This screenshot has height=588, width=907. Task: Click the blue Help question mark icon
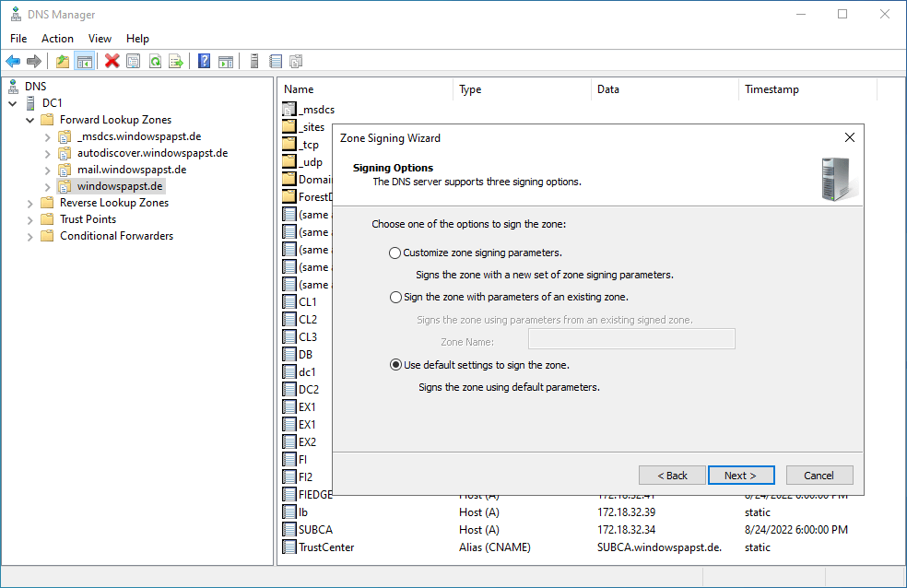(x=205, y=62)
